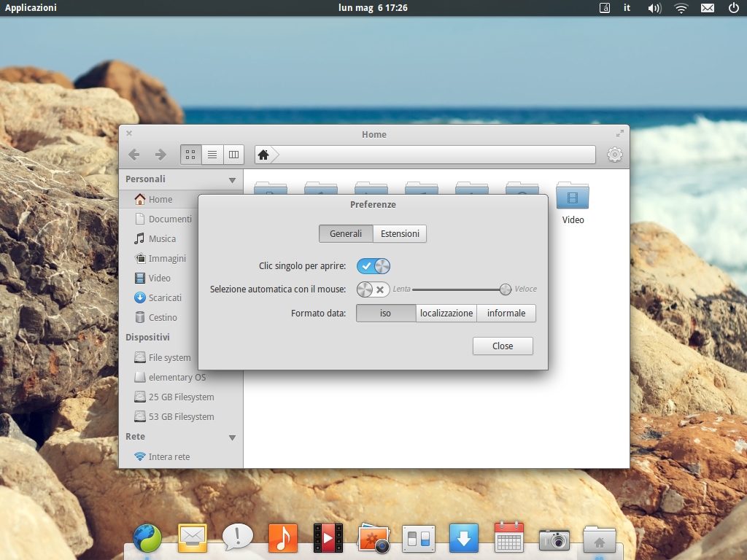Screen dimensions: 747x560
Task: Launch the camera app from dock
Action: (554, 540)
